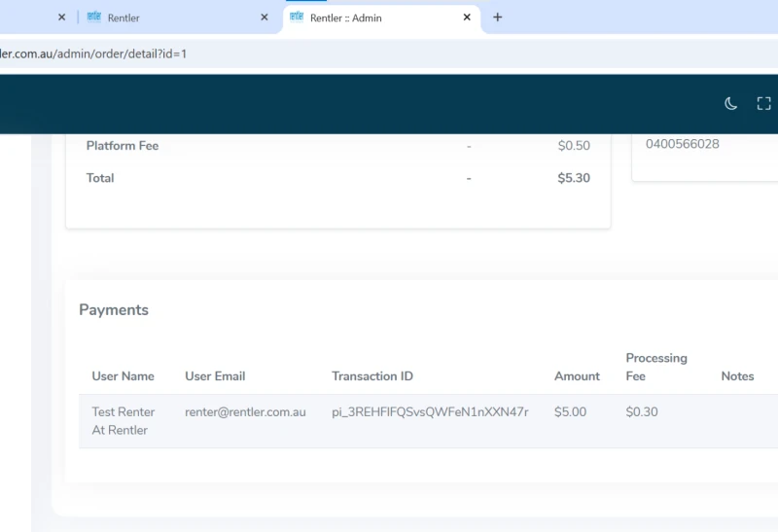Image resolution: width=778 pixels, height=532 pixels.
Task: Close the Rentler :: Admin tab
Action: [x=467, y=18]
